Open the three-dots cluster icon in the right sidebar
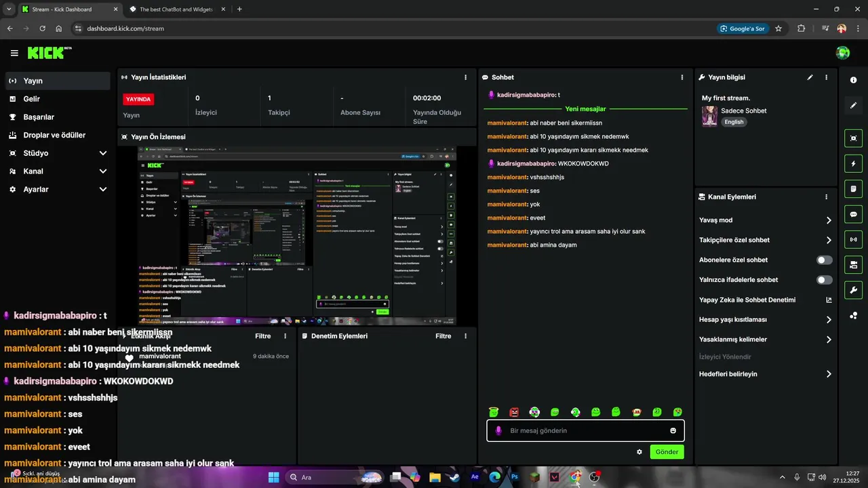The image size is (868, 488). pyautogui.click(x=853, y=316)
